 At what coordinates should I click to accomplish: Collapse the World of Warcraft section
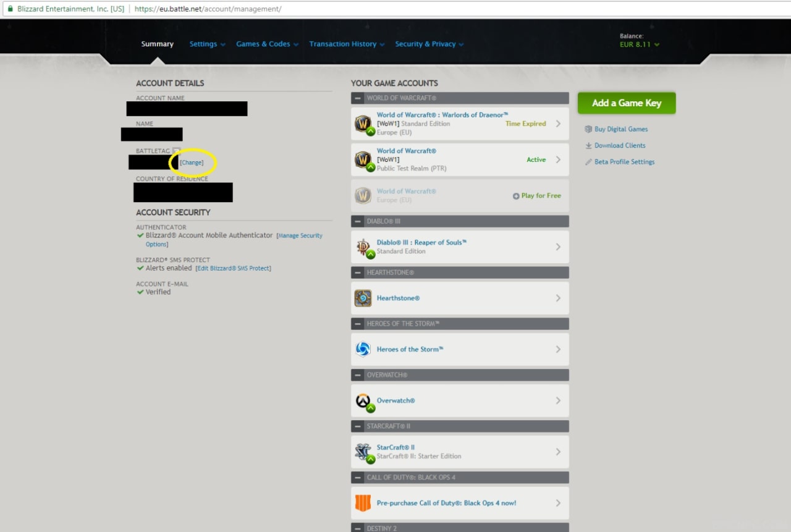[358, 98]
